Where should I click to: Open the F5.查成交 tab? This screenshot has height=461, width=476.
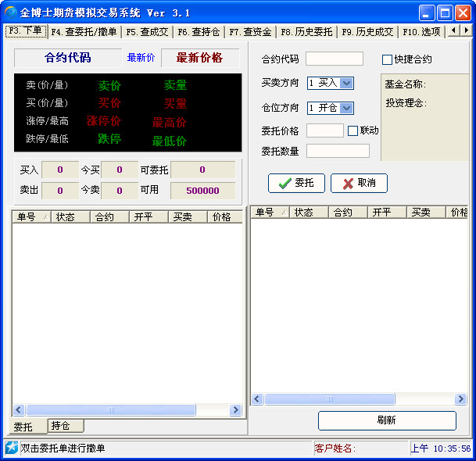(x=147, y=31)
